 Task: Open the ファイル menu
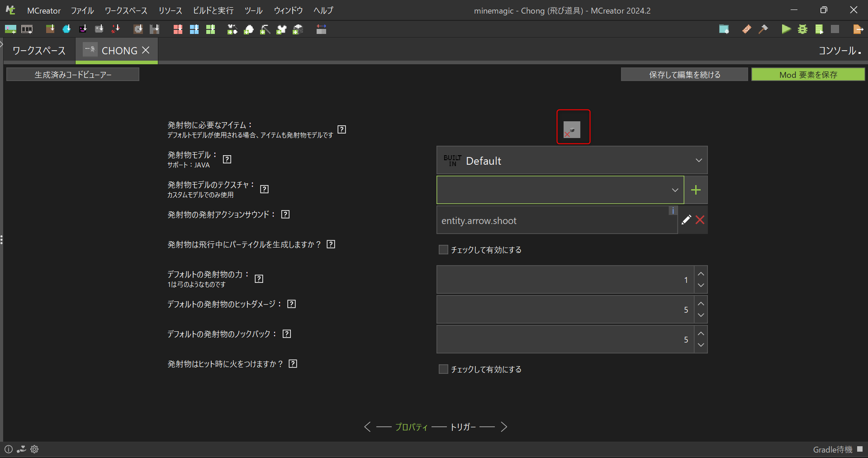coord(82,10)
